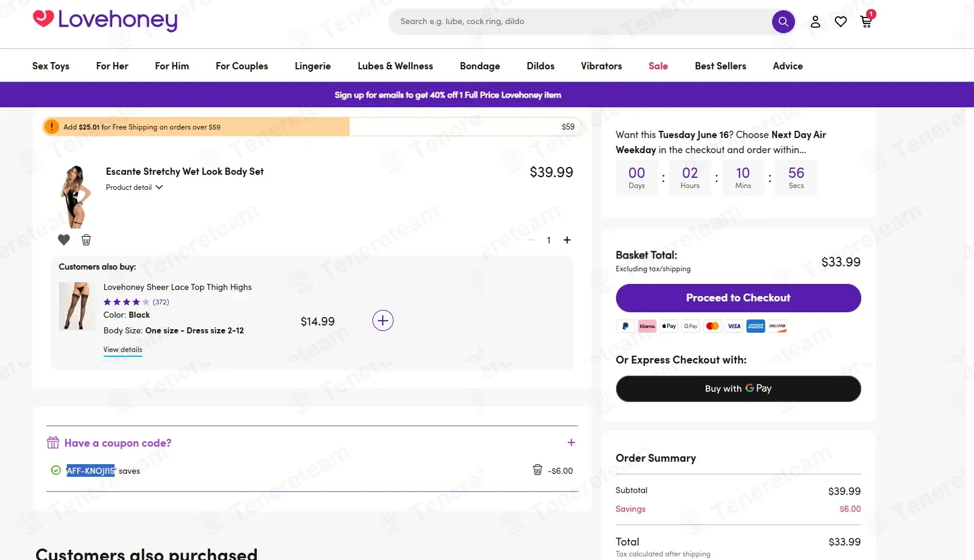Click the Google Pay payment icon

click(691, 326)
